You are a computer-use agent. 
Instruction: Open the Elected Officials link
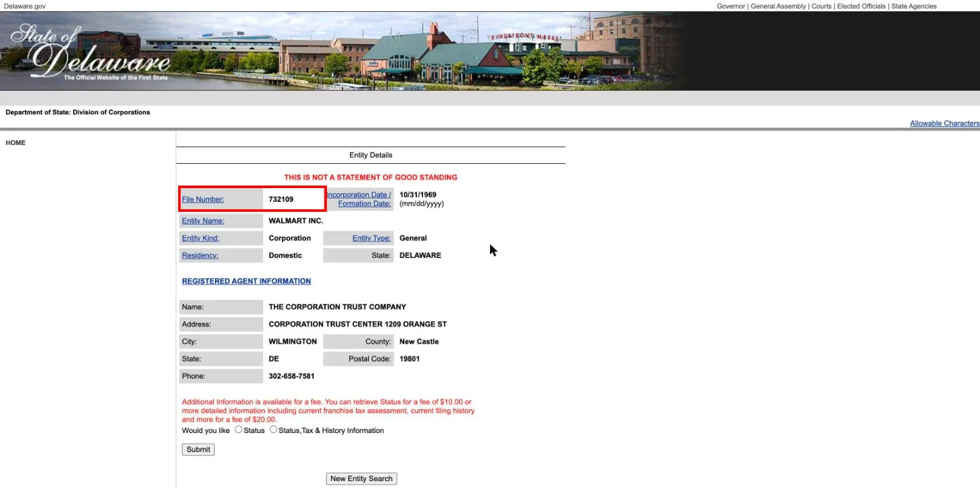click(861, 6)
